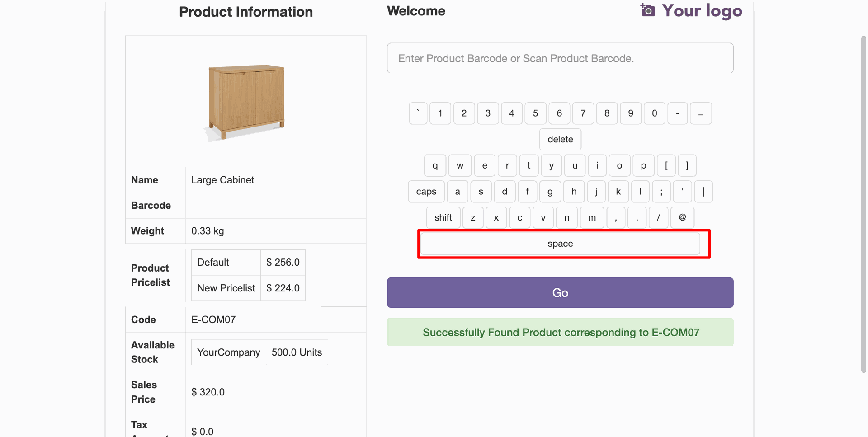Toggle the shift key
Image resolution: width=868 pixels, height=437 pixels.
point(443,218)
